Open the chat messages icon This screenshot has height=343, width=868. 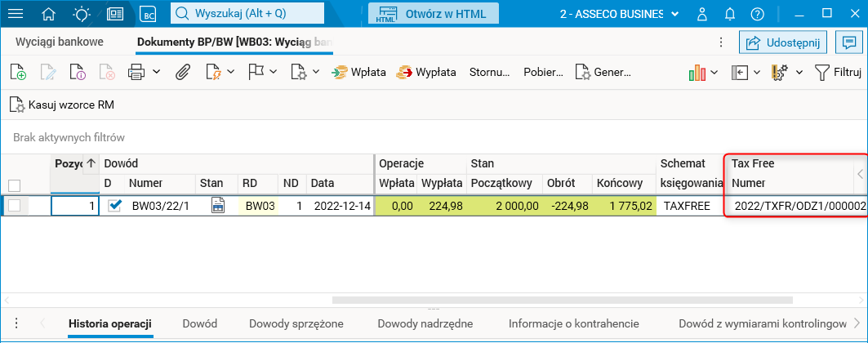pos(848,42)
